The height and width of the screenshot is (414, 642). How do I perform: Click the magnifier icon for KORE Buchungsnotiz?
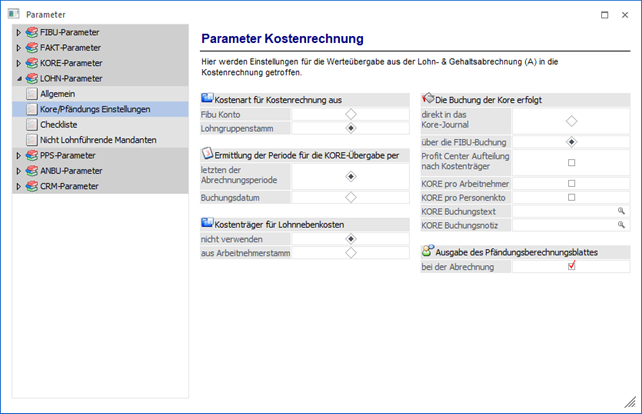pyautogui.click(x=621, y=225)
